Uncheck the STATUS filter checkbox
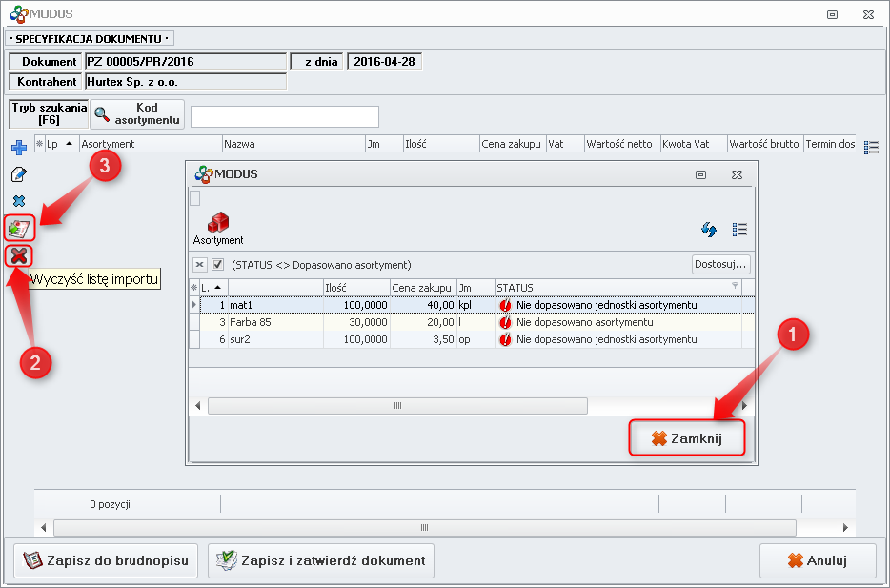Image resolution: width=890 pixels, height=588 pixels. 217,264
